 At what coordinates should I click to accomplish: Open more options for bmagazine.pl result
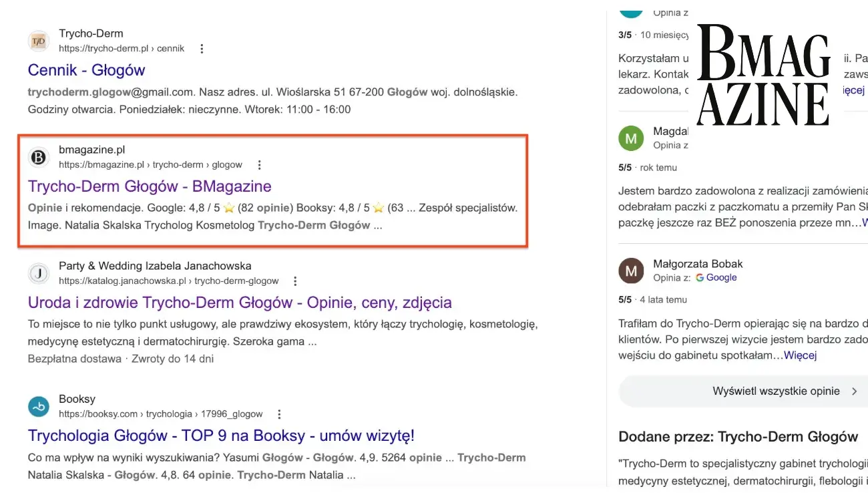pos(260,165)
